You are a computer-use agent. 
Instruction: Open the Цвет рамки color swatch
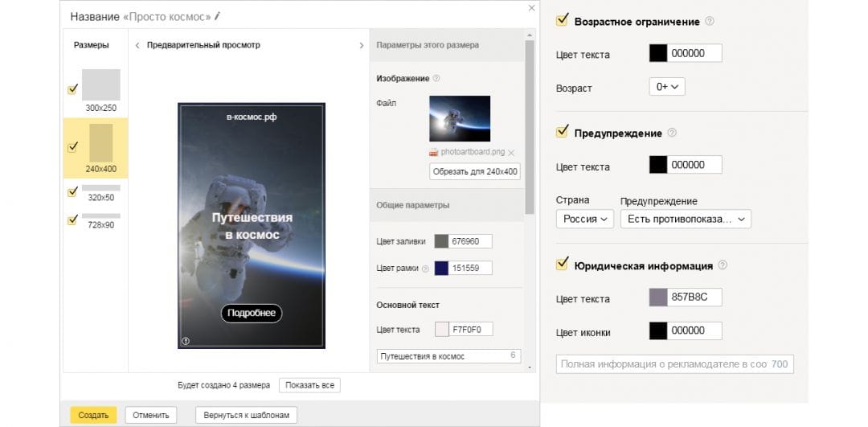click(x=441, y=269)
